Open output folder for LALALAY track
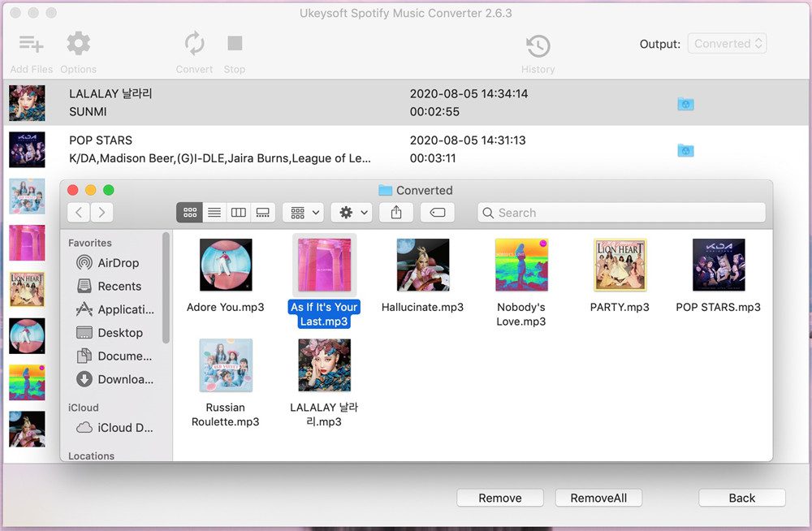The height and width of the screenshot is (531, 812). click(685, 104)
